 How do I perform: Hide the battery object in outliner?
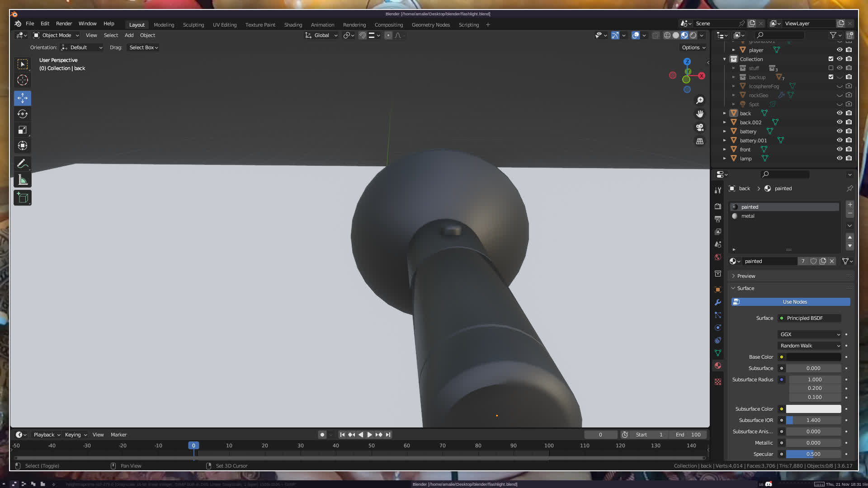(x=840, y=131)
